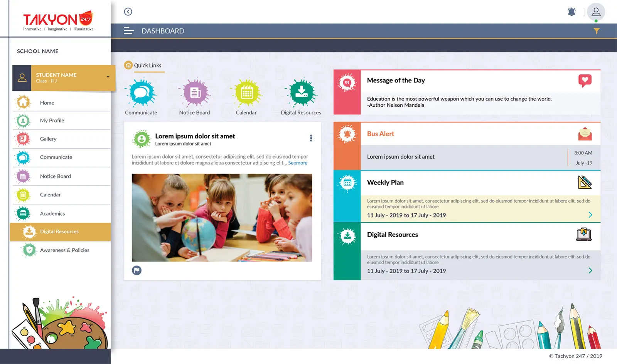Toggle the hamburger menu beside Dashboard
617x364 pixels.
(129, 31)
